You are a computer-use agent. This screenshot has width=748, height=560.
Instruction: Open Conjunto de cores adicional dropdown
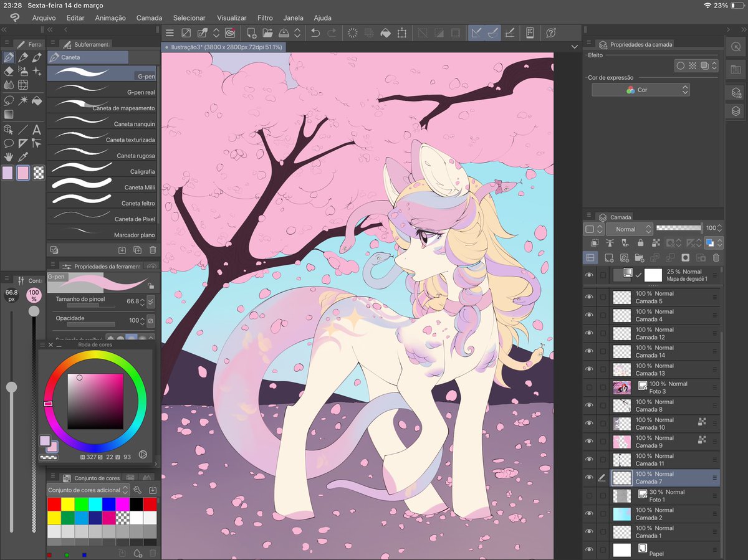88,490
